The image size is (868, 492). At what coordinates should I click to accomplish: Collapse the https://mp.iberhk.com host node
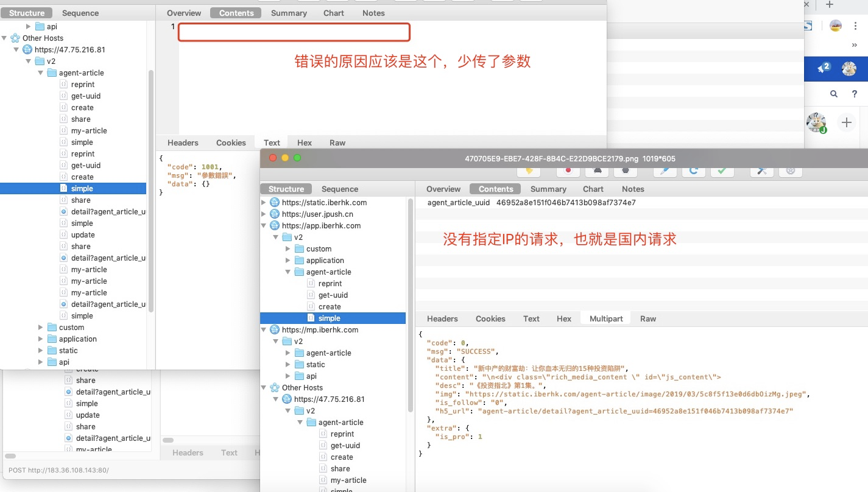pos(264,330)
